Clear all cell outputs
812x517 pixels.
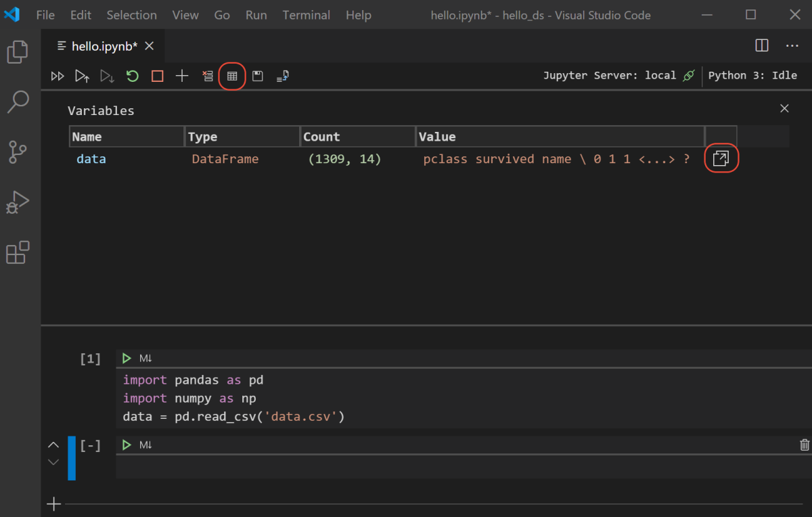(x=208, y=76)
